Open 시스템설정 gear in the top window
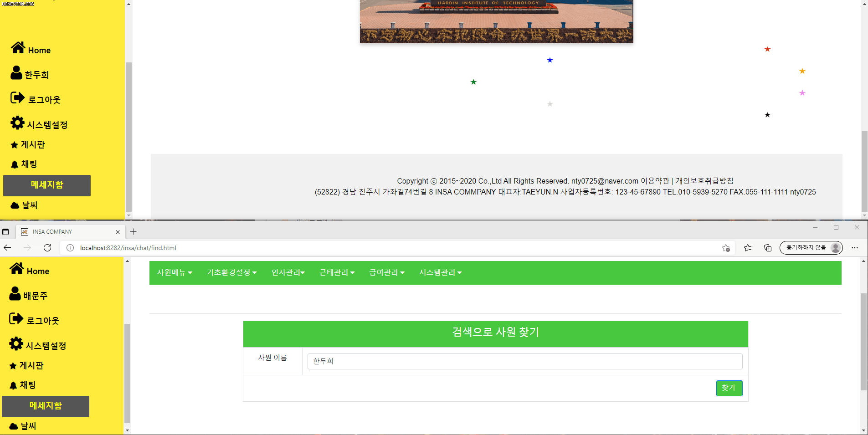 [x=17, y=123]
